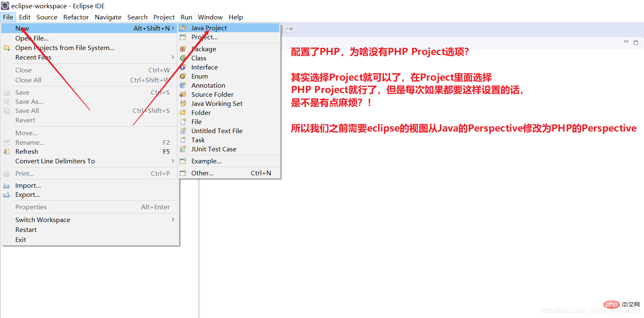Screen dimensions: 644x318
Task: Expand Convert Line Delimiters To submenu arrow
Action: coord(173,161)
